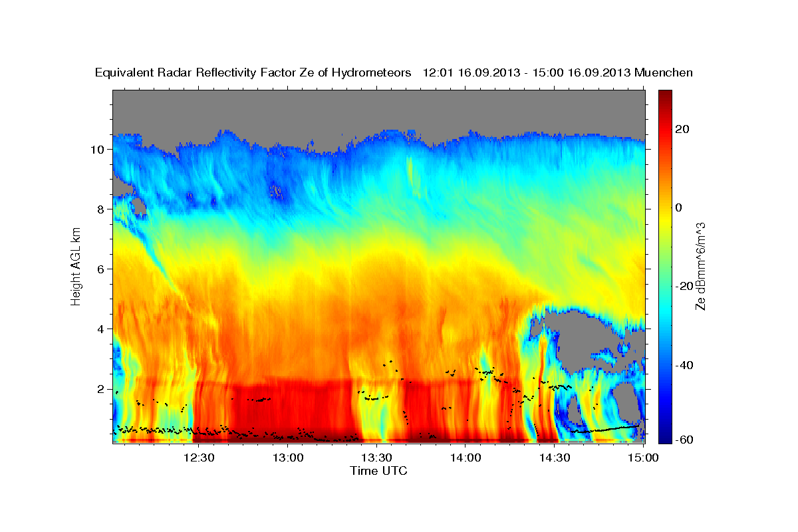Click the height tick label 2
Viewport: 798px width, 532px height.
click(100, 389)
